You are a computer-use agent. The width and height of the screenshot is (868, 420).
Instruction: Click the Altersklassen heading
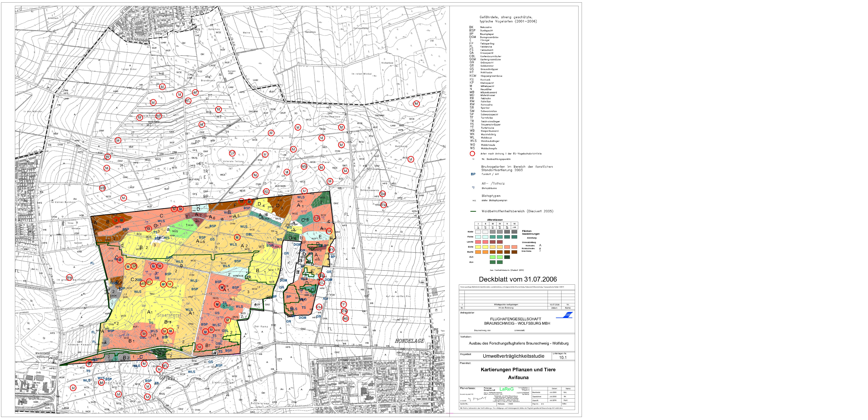tap(495, 220)
